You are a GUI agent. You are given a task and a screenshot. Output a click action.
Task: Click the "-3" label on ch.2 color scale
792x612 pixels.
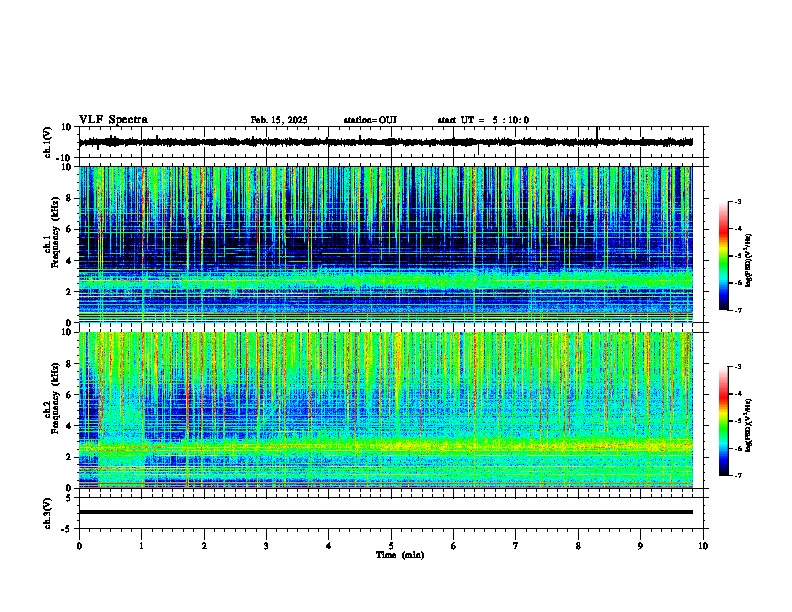pos(738,367)
